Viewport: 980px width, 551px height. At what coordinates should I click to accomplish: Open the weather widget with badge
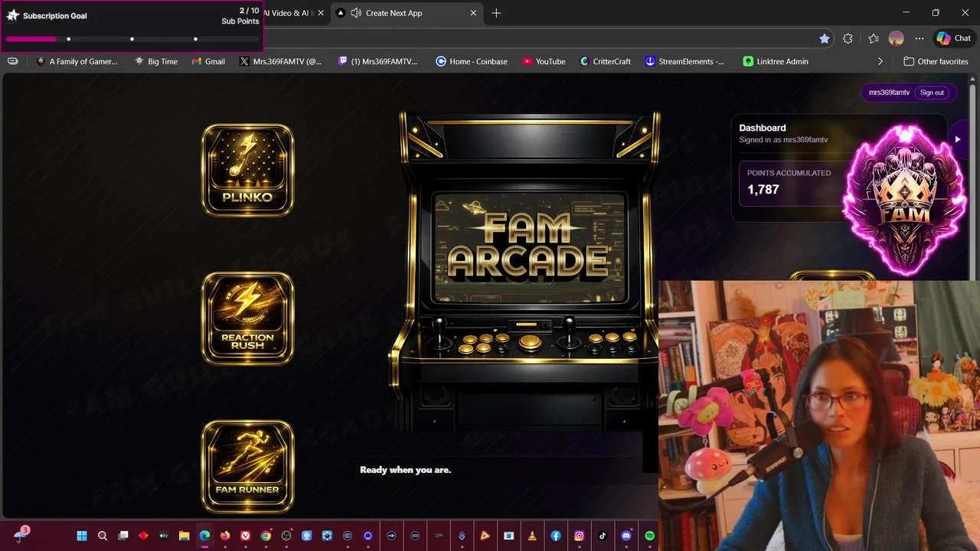coord(21,534)
